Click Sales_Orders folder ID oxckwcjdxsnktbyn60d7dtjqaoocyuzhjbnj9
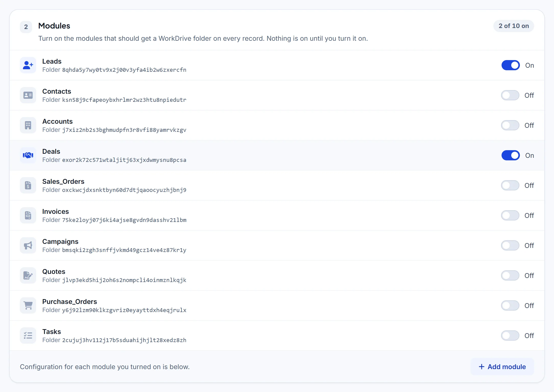 tap(124, 190)
